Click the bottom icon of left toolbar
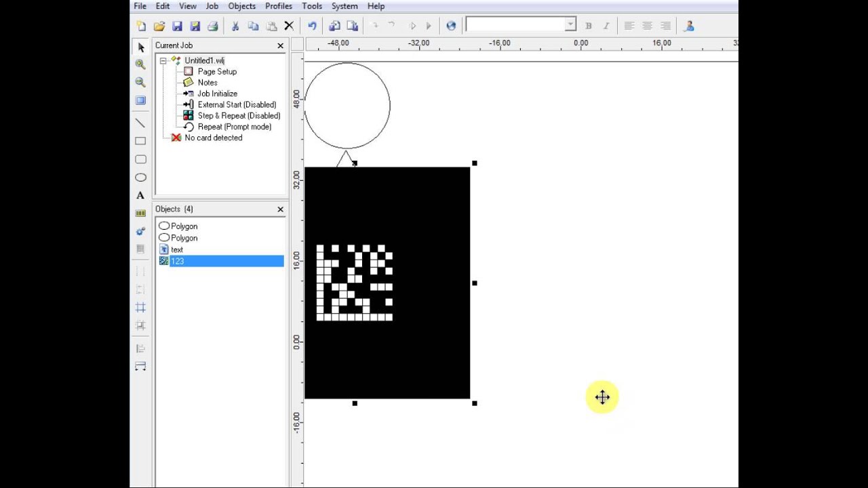This screenshot has height=488, width=868. click(140, 366)
